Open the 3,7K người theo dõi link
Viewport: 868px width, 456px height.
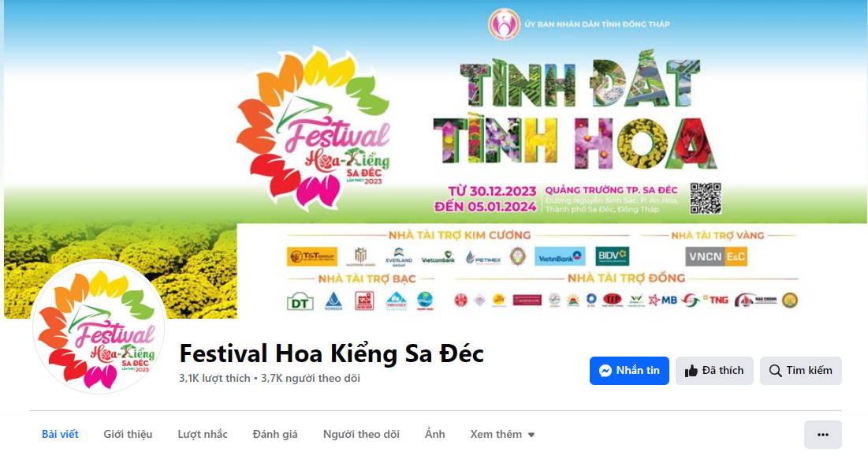(311, 379)
